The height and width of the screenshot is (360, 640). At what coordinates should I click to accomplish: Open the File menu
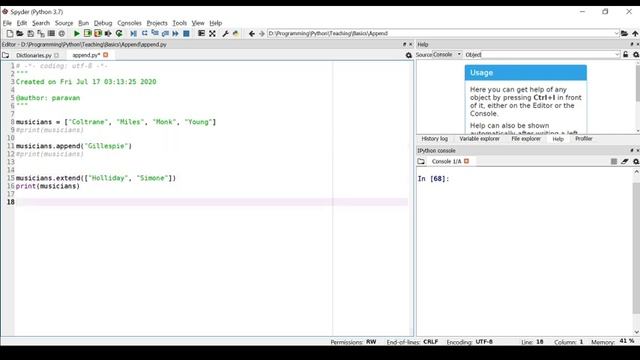click(7, 23)
